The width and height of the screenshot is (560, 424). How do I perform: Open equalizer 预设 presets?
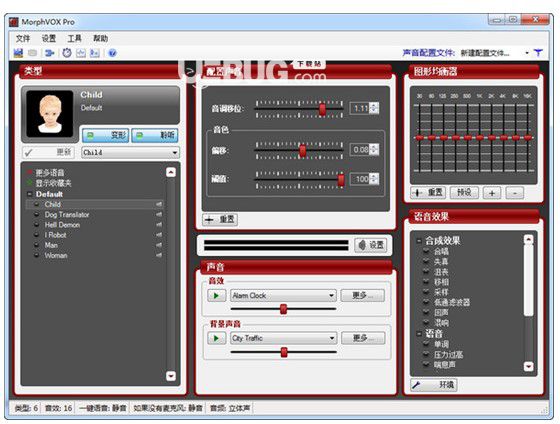point(464,193)
